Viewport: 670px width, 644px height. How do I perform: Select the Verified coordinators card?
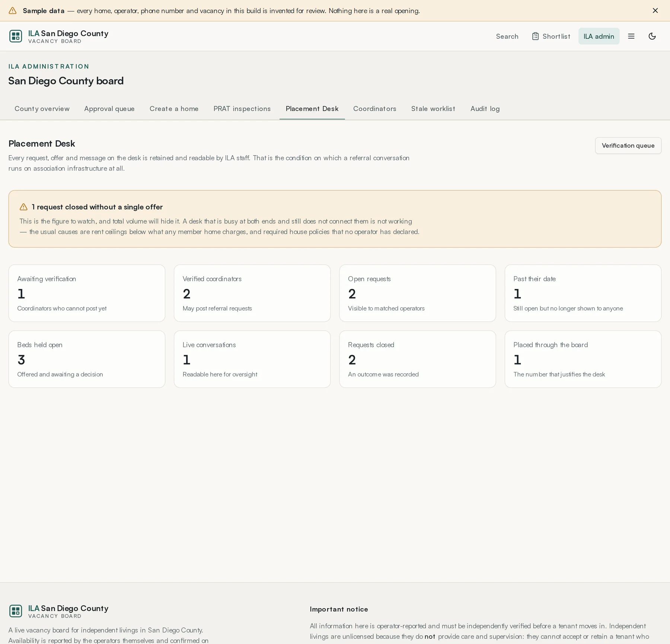click(252, 293)
